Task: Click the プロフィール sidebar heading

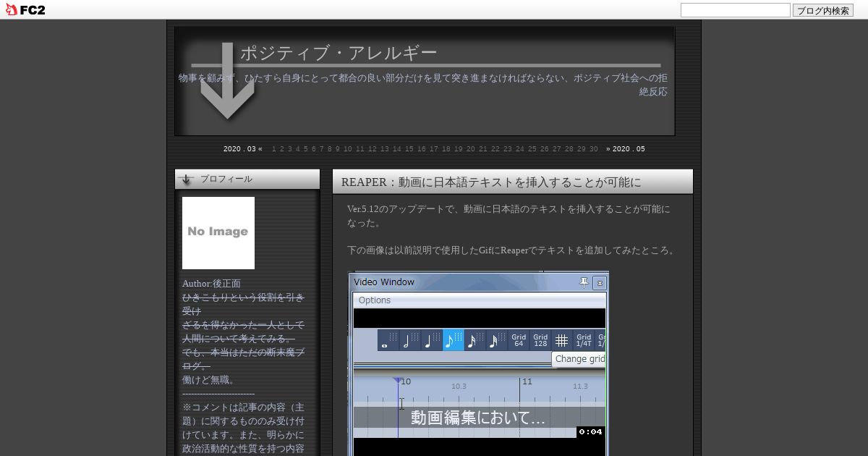Action: point(226,179)
